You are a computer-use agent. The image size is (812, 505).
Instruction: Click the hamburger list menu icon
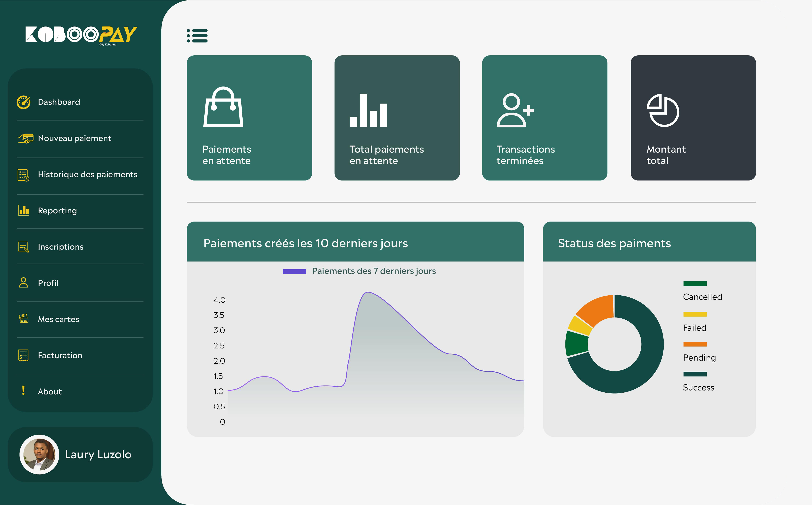[x=197, y=36]
